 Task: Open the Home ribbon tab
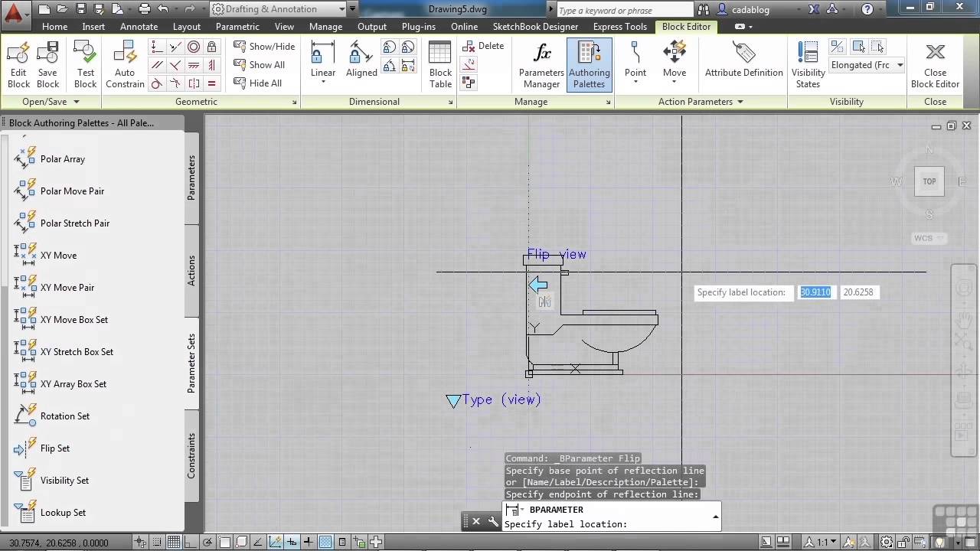click(x=54, y=26)
